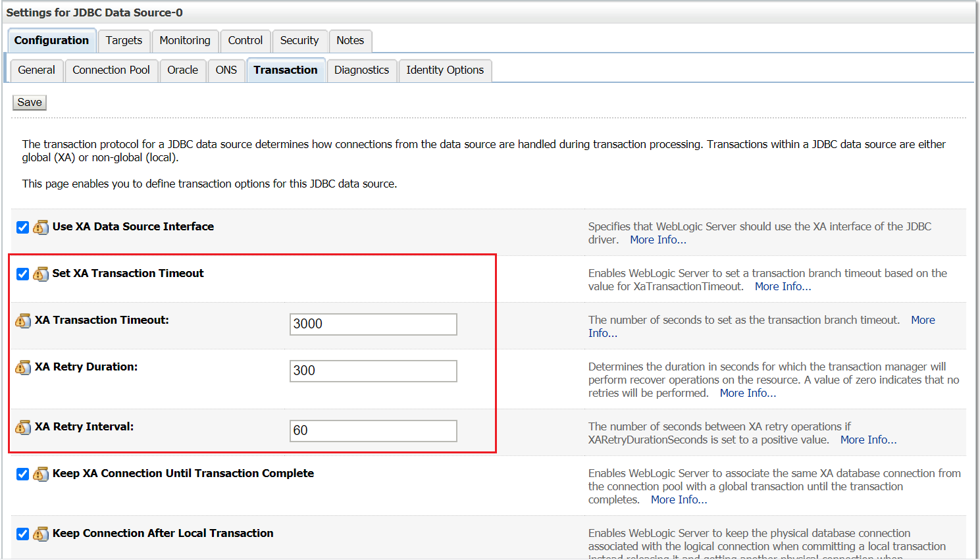Open More Info for Keep XA Connection description
980x560 pixels.
click(x=679, y=500)
